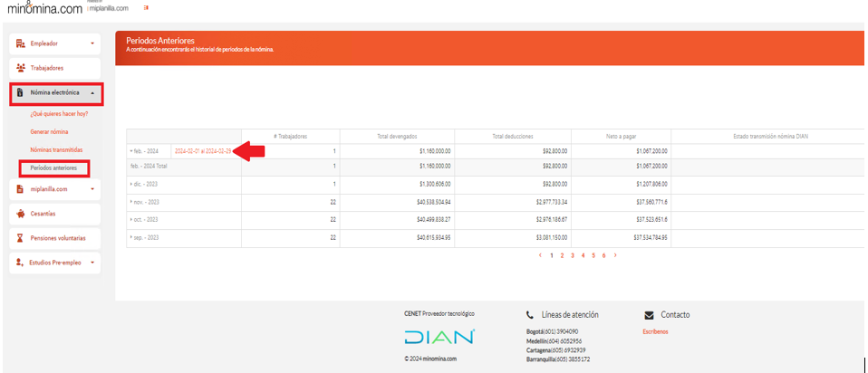
Task: Expand the Empleador menu arrow
Action: [x=92, y=43]
